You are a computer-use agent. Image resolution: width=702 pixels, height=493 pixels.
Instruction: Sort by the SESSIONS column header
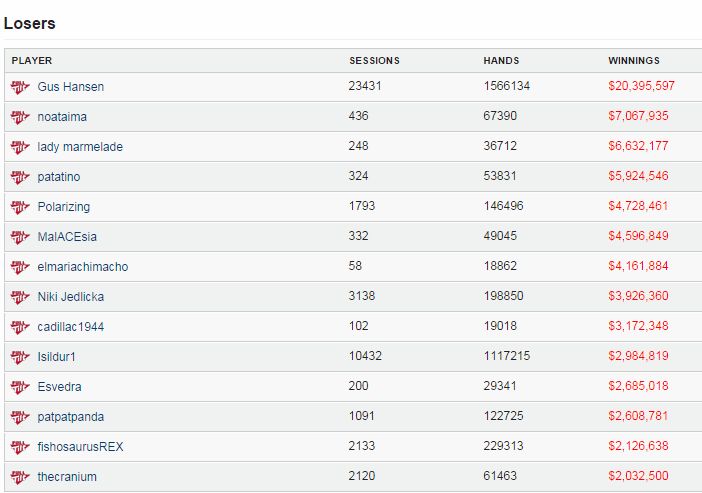tap(374, 60)
